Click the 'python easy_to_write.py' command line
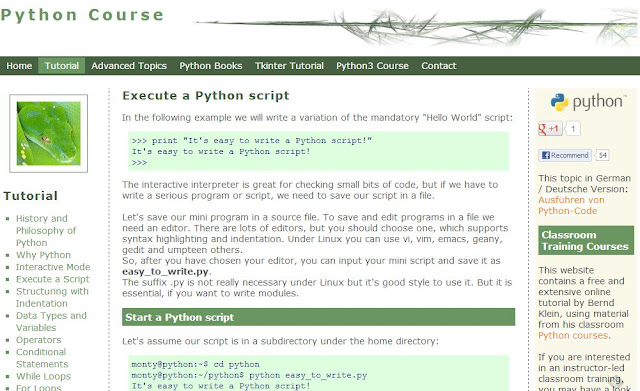This screenshot has height=391, width=640. tap(249, 375)
